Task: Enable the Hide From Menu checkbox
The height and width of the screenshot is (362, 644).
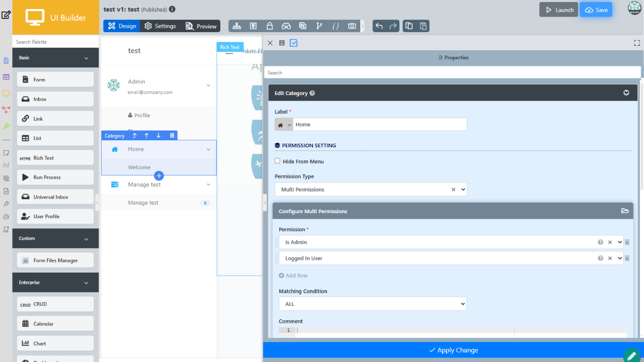Action: point(277,161)
